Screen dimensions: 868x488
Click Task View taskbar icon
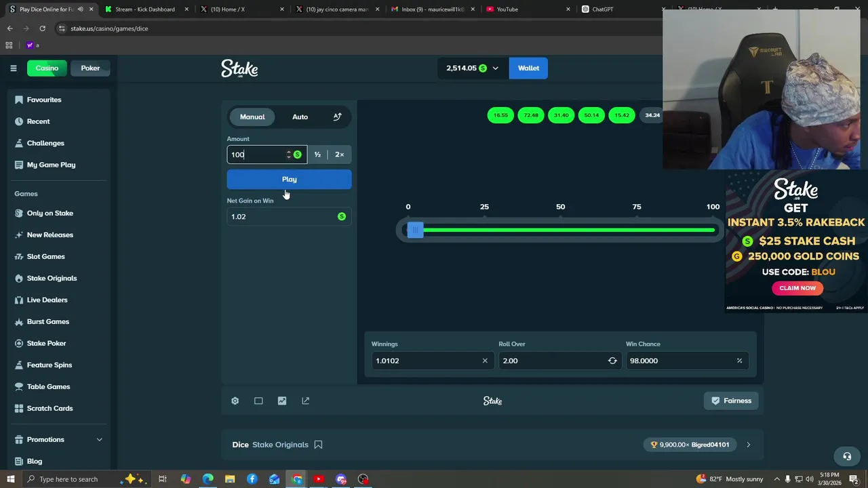pyautogui.click(x=163, y=479)
